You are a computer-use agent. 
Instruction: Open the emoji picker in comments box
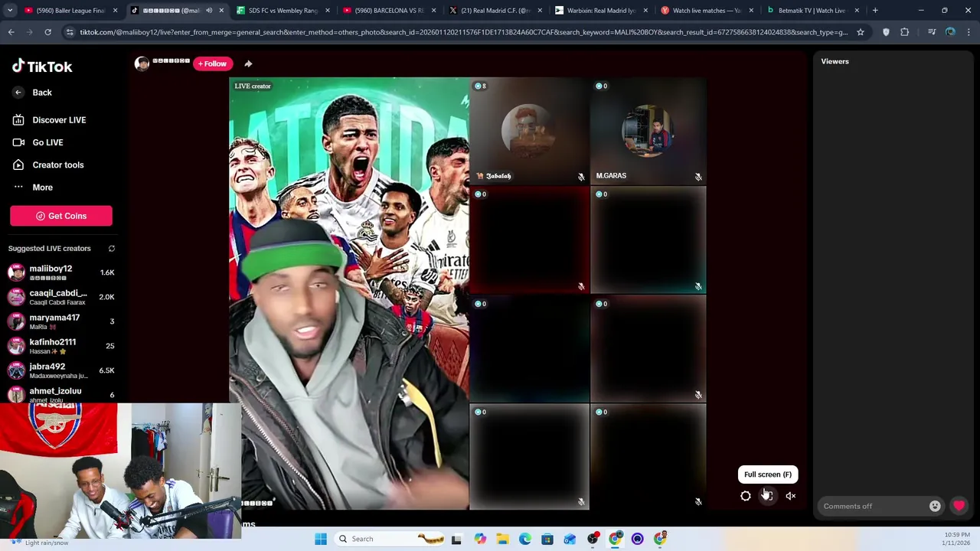[935, 506]
